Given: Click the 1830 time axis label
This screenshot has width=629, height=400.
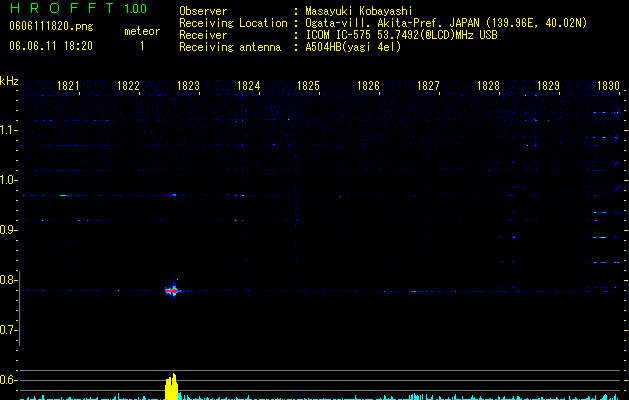Looking at the screenshot, I should (608, 86).
